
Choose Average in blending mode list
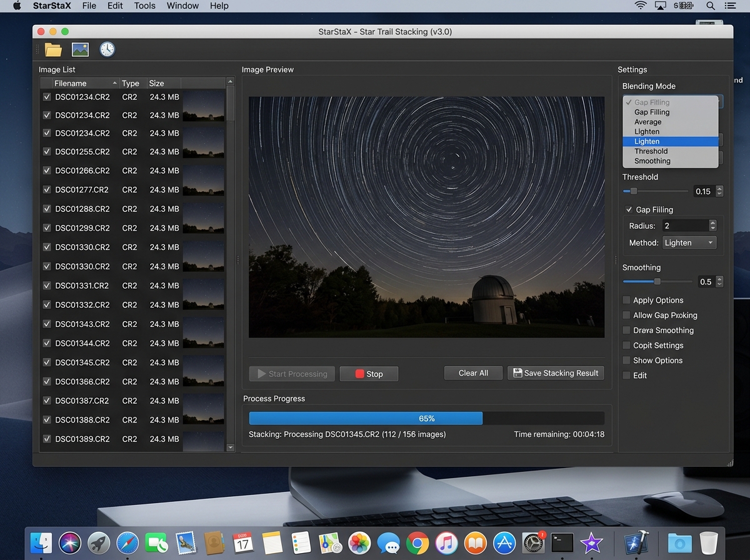click(x=671, y=122)
